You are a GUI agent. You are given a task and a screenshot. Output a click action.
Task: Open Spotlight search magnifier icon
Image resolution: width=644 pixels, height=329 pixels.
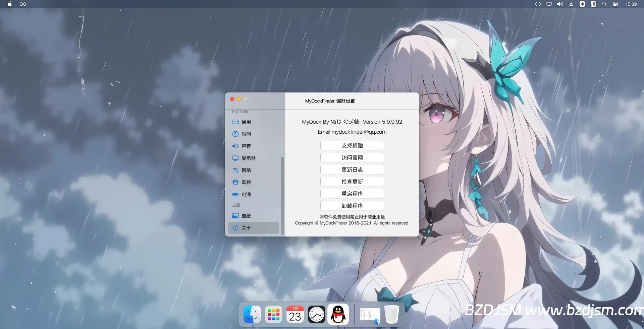click(604, 4)
